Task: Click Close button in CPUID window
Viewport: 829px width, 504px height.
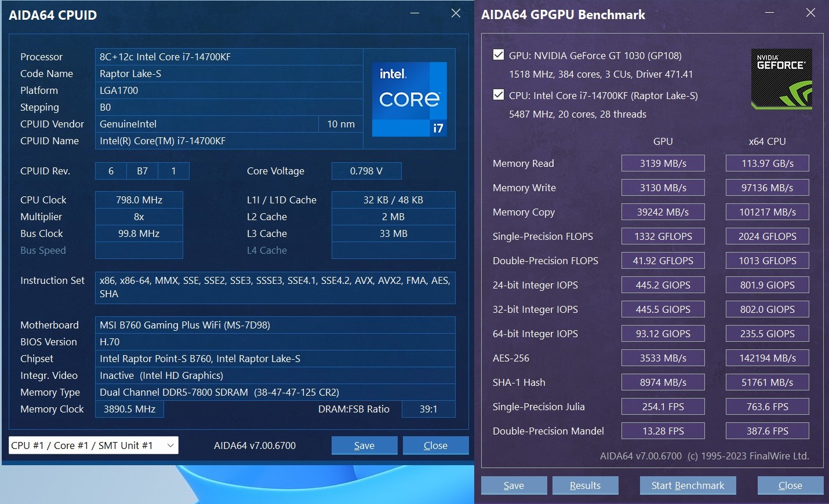Action: pyautogui.click(x=435, y=445)
